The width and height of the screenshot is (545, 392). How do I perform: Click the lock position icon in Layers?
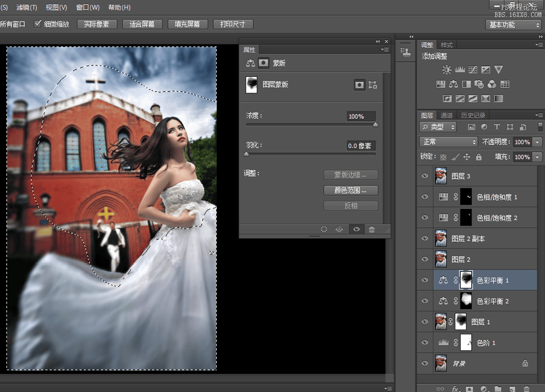466,157
